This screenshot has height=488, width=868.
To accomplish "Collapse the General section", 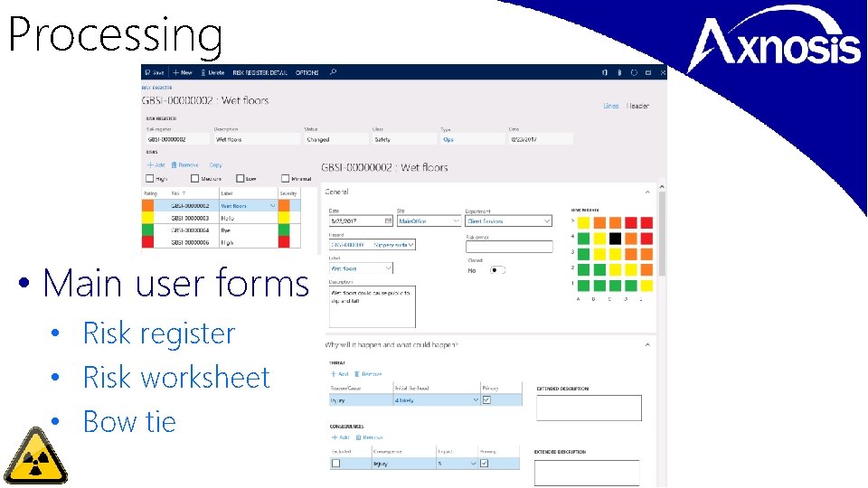I will click(x=647, y=192).
